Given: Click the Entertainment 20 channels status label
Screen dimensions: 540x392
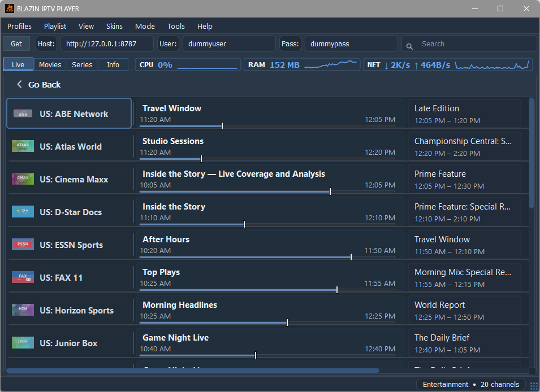Looking at the screenshot, I should pos(471,384).
